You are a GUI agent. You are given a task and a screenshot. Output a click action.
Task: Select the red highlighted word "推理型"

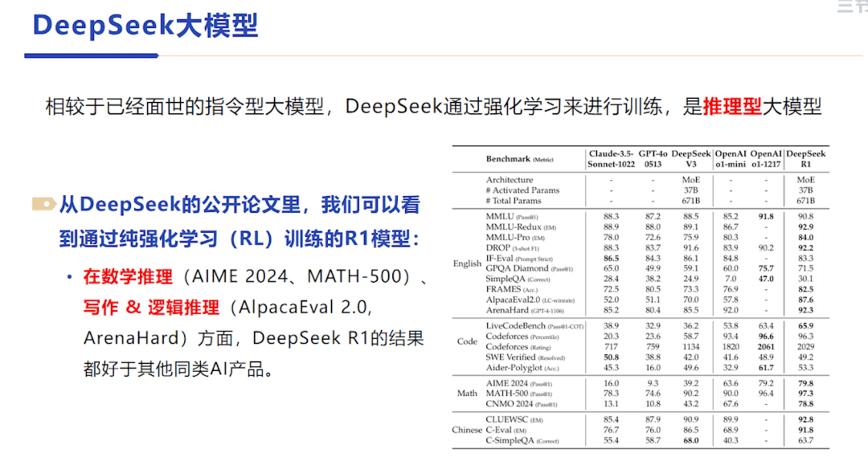(732, 106)
